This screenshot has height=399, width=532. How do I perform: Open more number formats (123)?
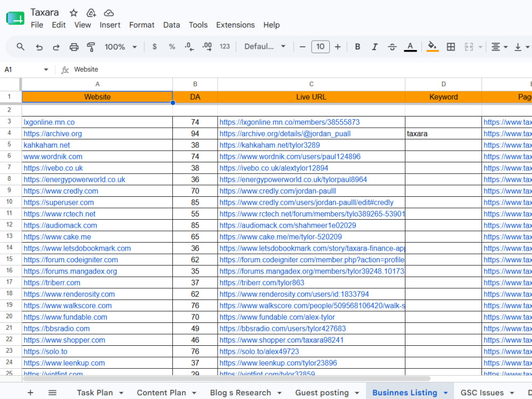225,47
